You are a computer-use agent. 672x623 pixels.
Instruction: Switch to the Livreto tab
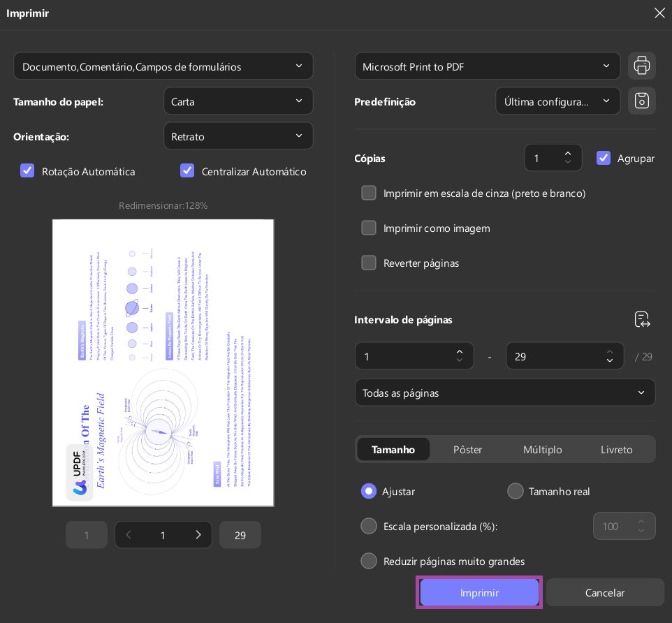[x=616, y=449]
